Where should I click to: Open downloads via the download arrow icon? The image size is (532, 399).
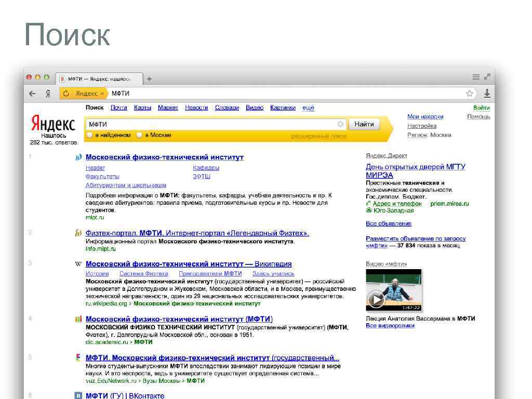coord(487,94)
